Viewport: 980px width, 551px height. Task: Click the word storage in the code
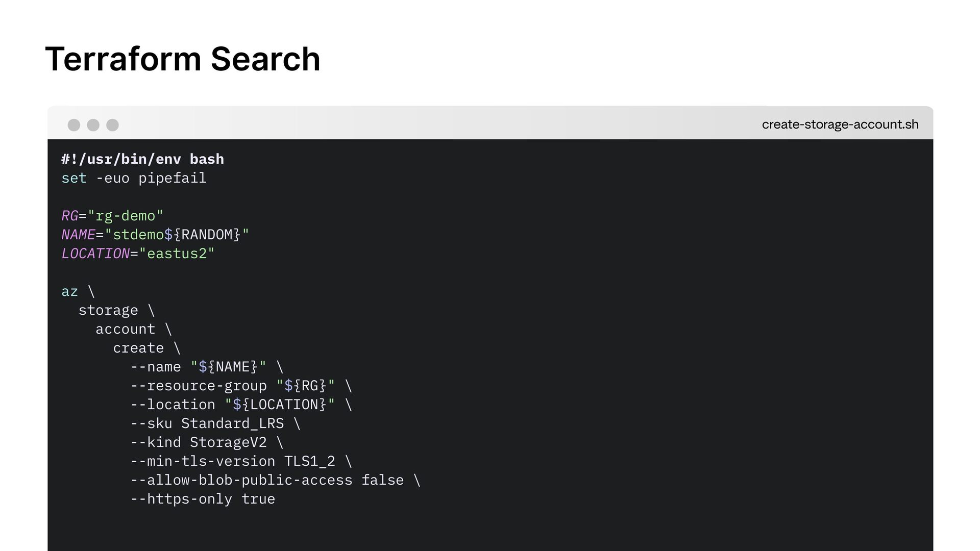point(108,310)
